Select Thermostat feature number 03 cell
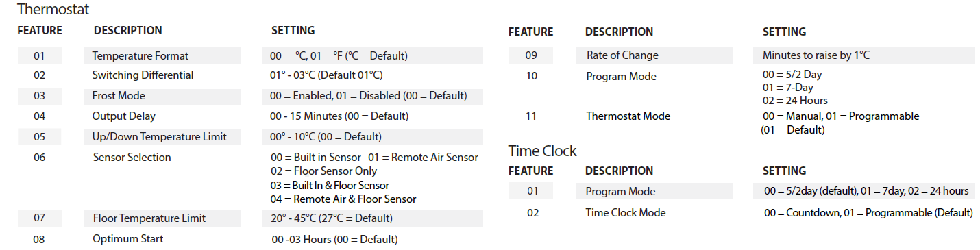The width and height of the screenshot is (980, 250). 40,96
